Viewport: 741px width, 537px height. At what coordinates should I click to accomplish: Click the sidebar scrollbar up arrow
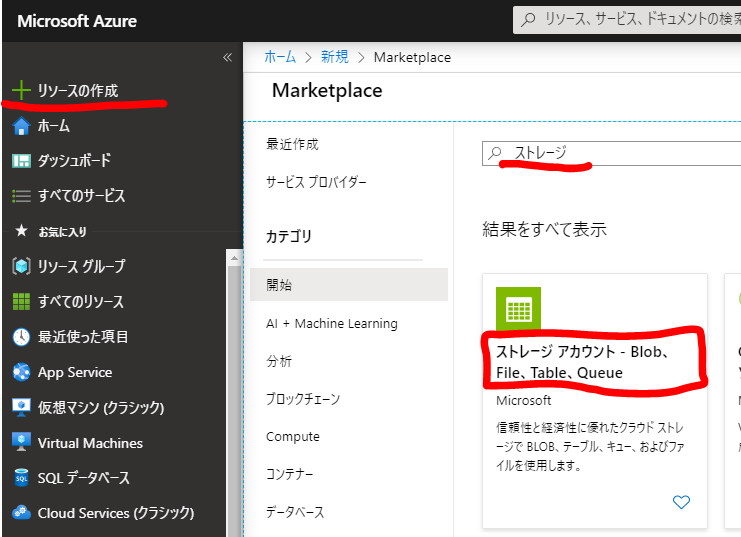pos(234,258)
